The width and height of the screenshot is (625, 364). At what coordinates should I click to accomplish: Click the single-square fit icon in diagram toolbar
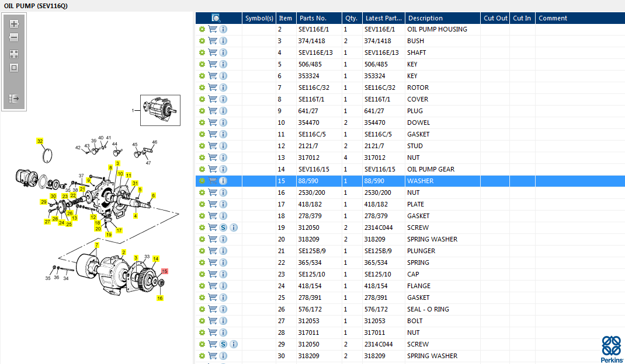pyautogui.click(x=14, y=68)
